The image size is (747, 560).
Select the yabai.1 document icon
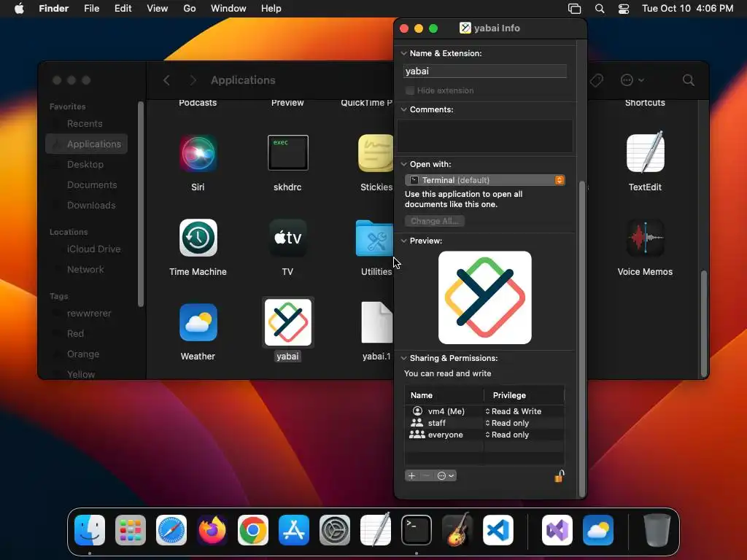pos(377,322)
